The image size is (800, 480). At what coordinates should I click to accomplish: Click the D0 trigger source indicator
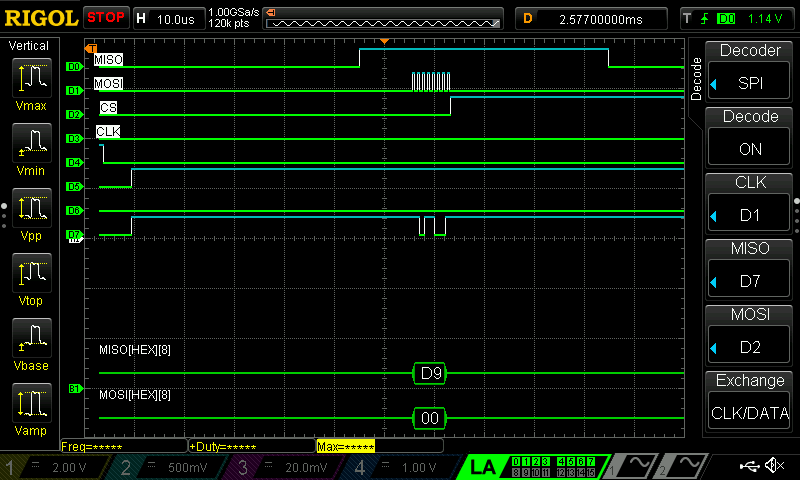tap(726, 19)
